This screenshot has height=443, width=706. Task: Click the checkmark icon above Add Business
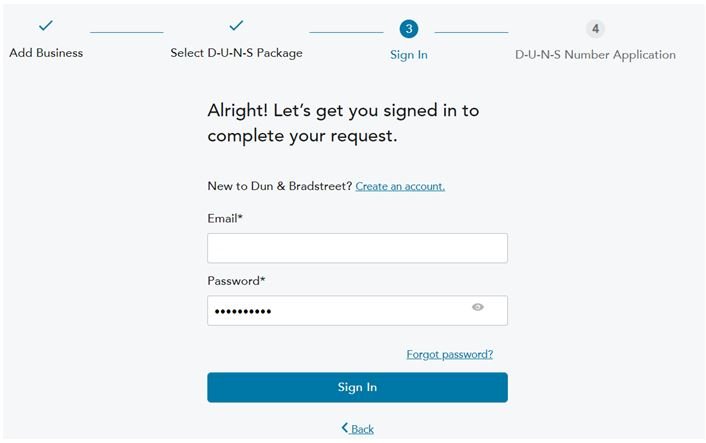coord(45,26)
